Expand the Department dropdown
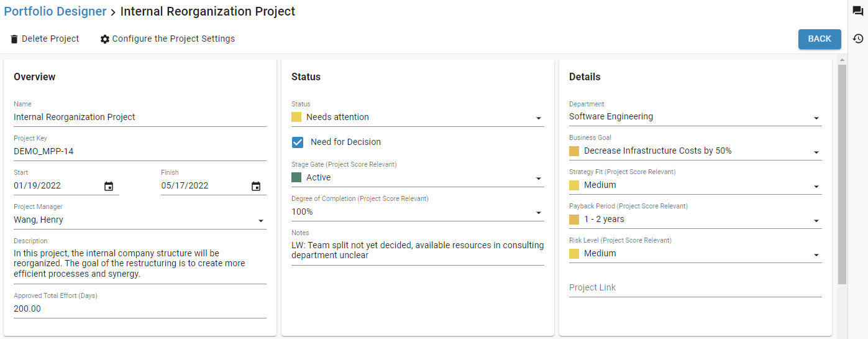Image resolution: width=868 pixels, height=339 pixels. 695,116
